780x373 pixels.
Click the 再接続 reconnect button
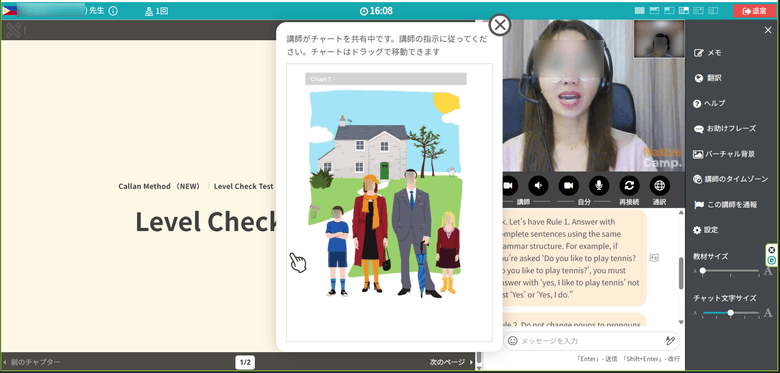coord(629,186)
